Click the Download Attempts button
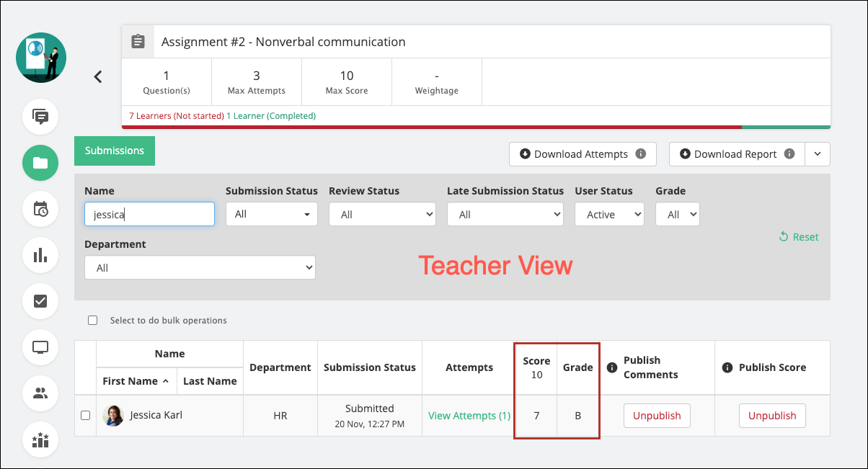The image size is (868, 469). click(x=582, y=154)
